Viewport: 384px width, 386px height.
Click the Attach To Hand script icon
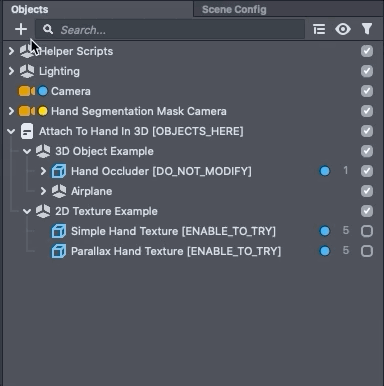(x=27, y=131)
